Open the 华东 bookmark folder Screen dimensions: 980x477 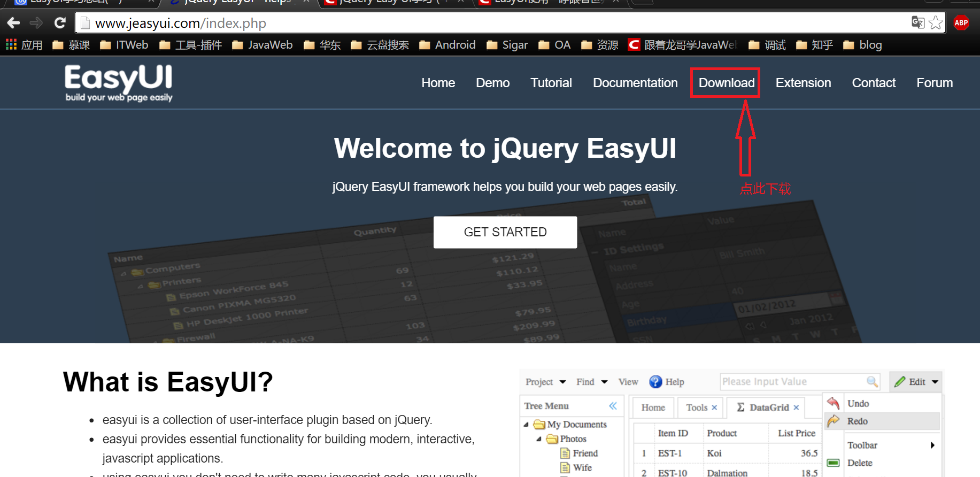[322, 45]
